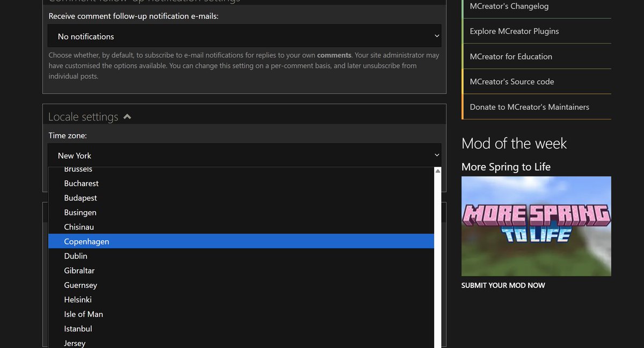Screen dimensions: 644x348
Task: Select Helsinki time zone
Action: click(x=77, y=299)
